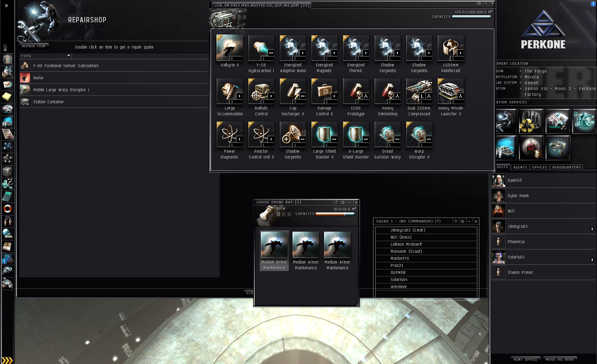This screenshot has width=597, height=364.
Task: Select guest DaWEEd in the guests list
Action: click(543, 181)
